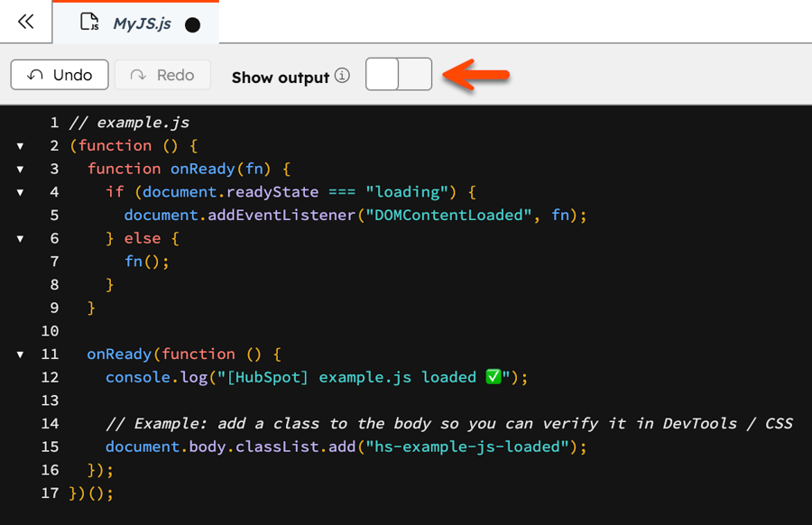Collapse the code fold at line 2
The image size is (812, 525).
pyautogui.click(x=20, y=146)
